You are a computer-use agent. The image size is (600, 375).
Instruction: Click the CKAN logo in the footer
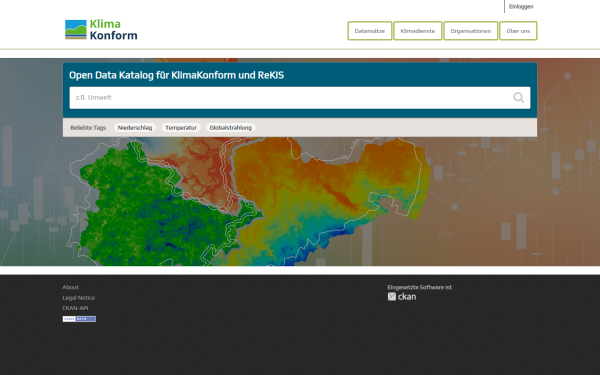[402, 297]
